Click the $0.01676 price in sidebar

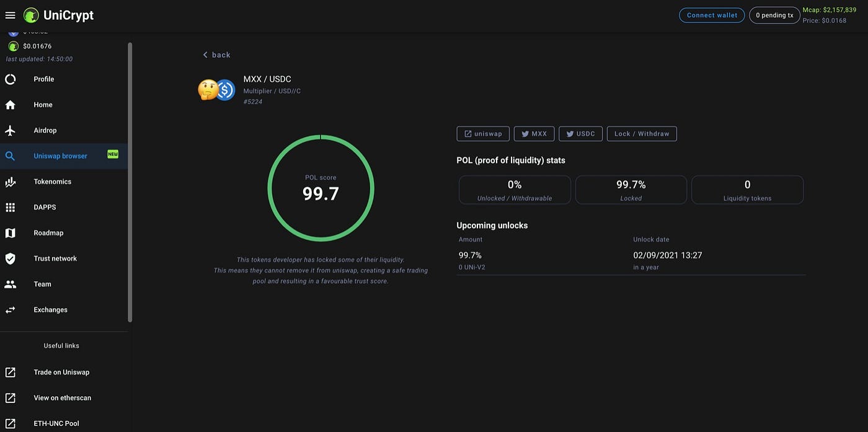pyautogui.click(x=37, y=46)
